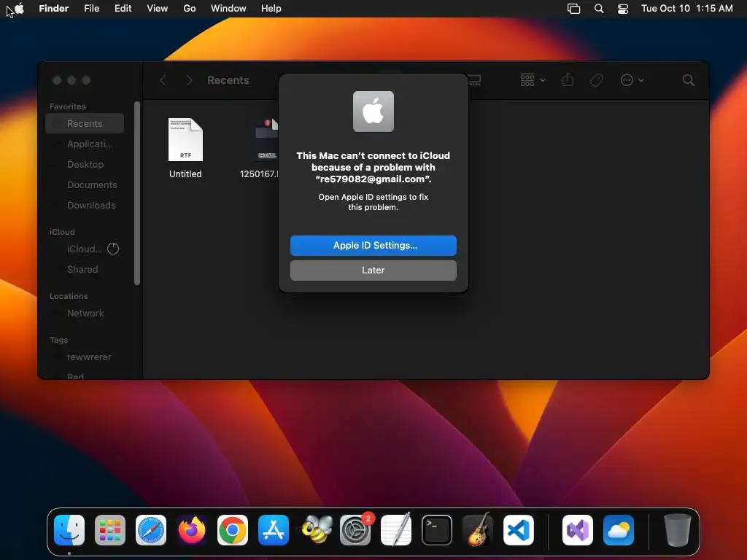Click iCloud sync progress indicator
Viewport: 747px width, 560px height.
coord(113,249)
